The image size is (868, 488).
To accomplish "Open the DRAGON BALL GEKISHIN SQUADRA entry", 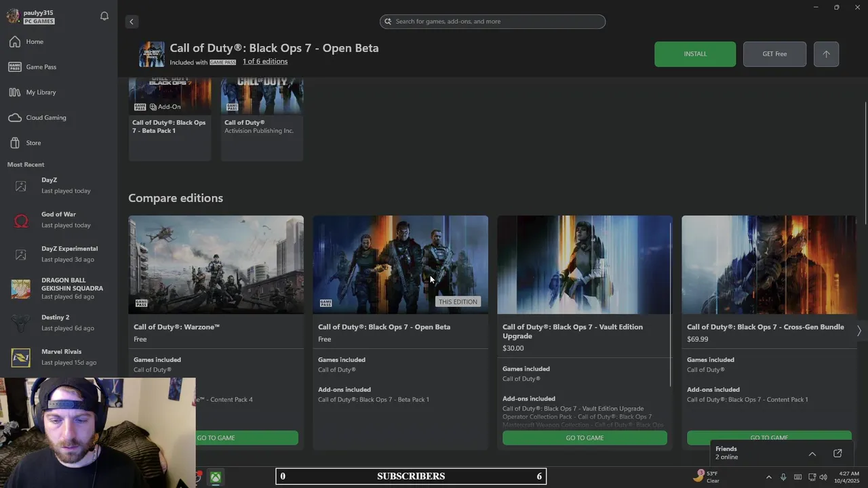I will click(x=58, y=288).
